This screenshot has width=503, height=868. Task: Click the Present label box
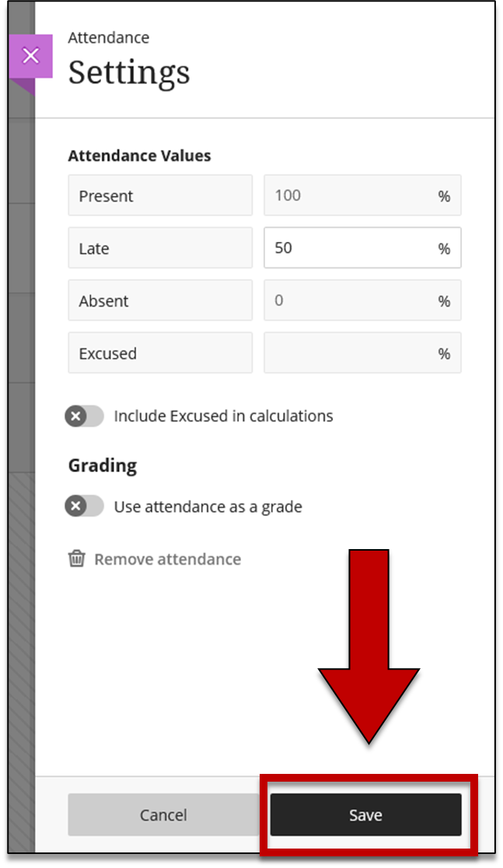tap(160, 195)
